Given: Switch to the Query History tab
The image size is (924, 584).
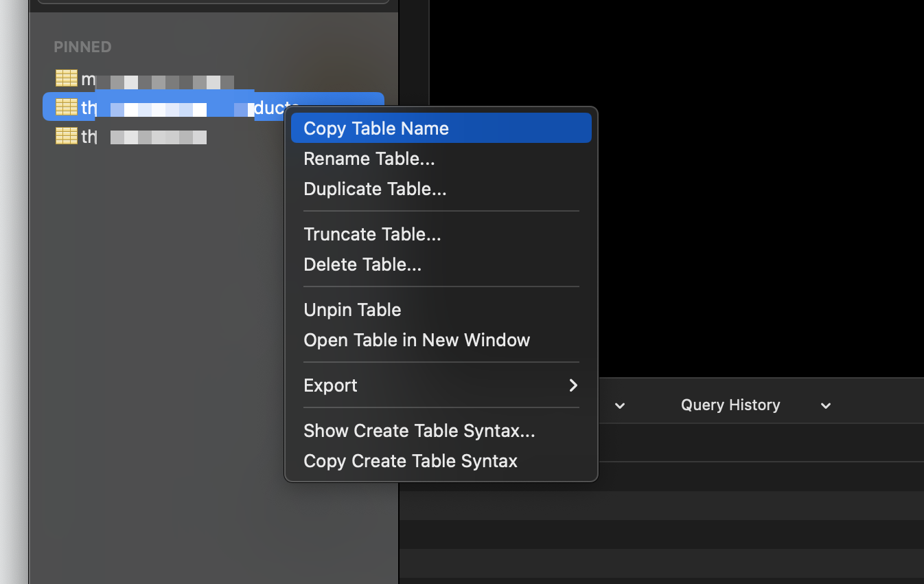Looking at the screenshot, I should pyautogui.click(x=730, y=405).
